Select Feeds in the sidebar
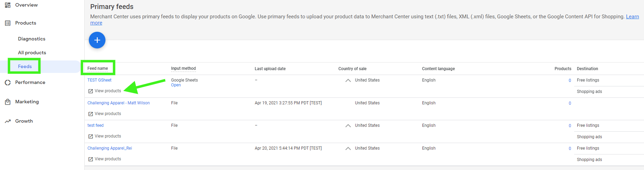644x170 pixels. click(25, 66)
